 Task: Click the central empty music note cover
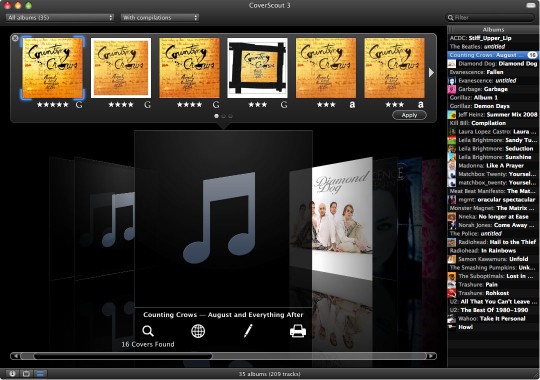click(224, 219)
